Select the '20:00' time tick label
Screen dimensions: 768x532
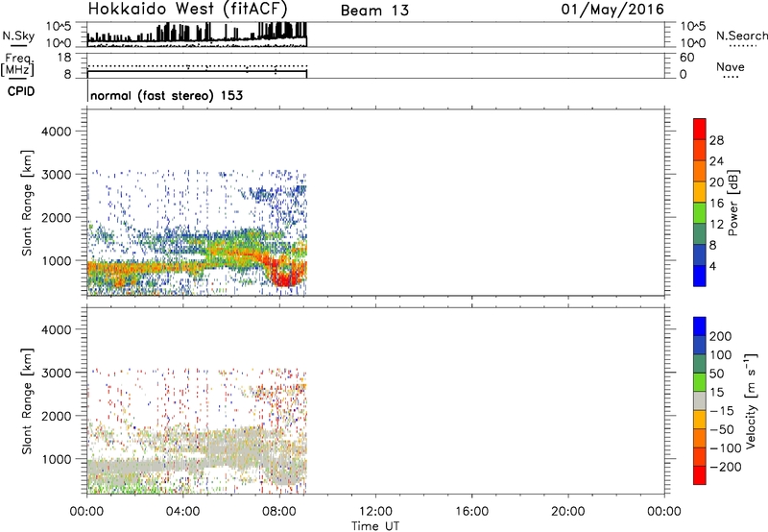coord(568,512)
